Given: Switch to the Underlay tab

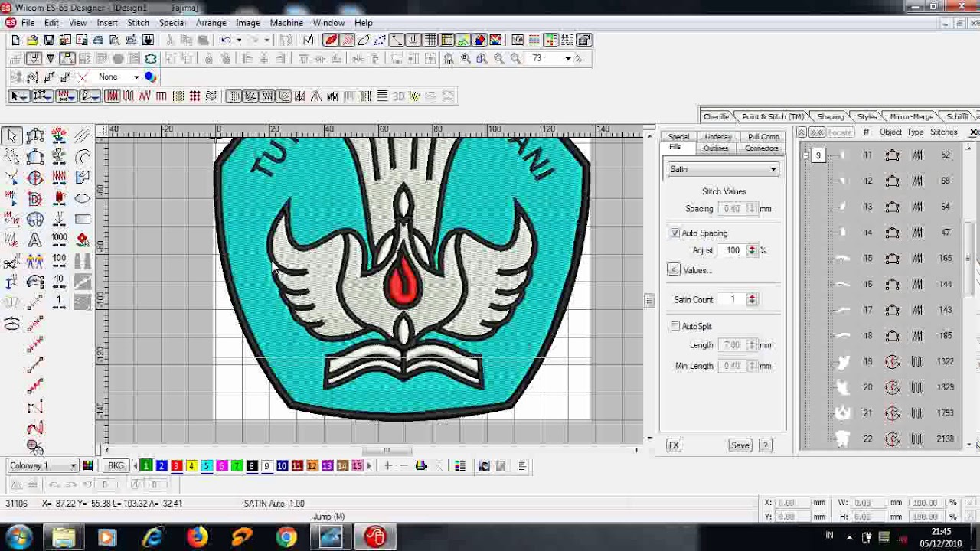Looking at the screenshot, I should 717,137.
